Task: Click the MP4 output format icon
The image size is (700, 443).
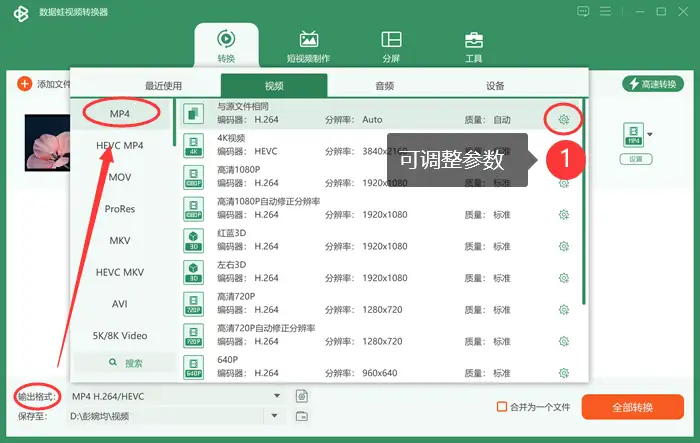Action: (633, 135)
